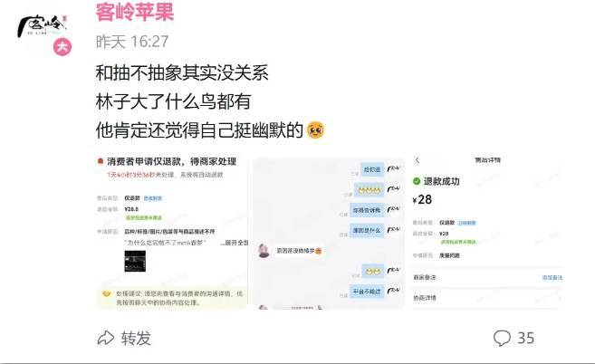This screenshot has width=595, height=364.
Task: Click the 添加备注 link
Action: pos(552,278)
